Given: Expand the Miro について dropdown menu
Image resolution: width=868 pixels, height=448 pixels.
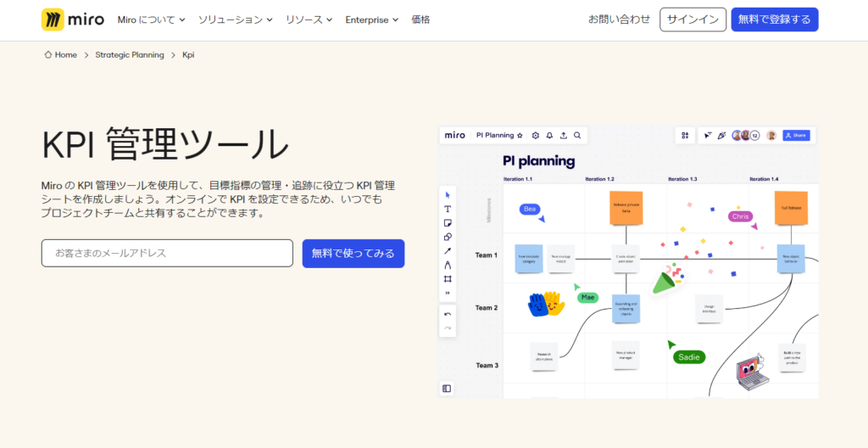Looking at the screenshot, I should click(x=151, y=20).
